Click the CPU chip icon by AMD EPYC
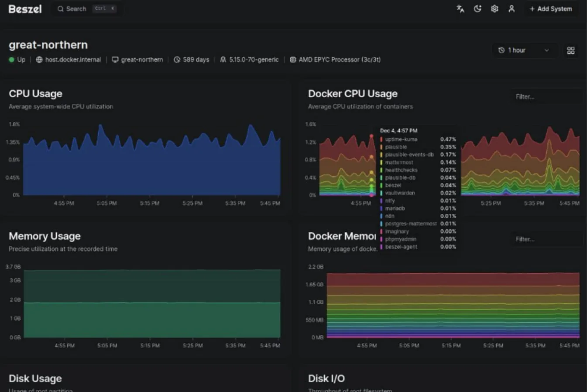587x392 pixels. tap(293, 60)
